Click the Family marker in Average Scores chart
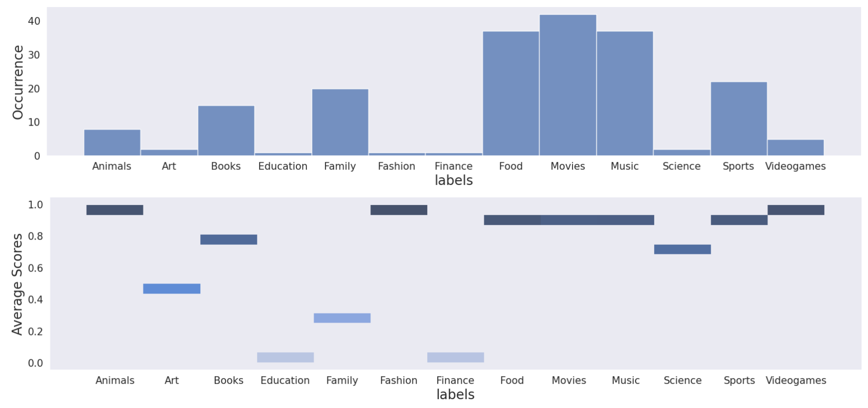This screenshot has height=408, width=868. coord(342,318)
